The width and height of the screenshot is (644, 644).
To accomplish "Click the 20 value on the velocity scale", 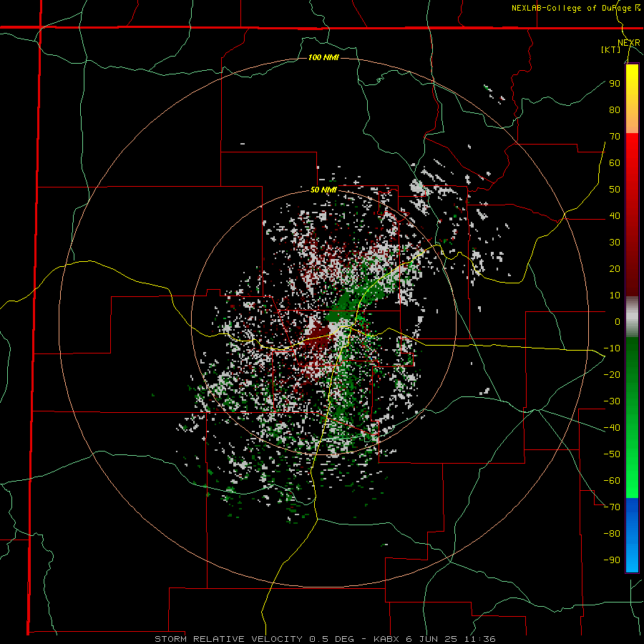I will click(615, 268).
